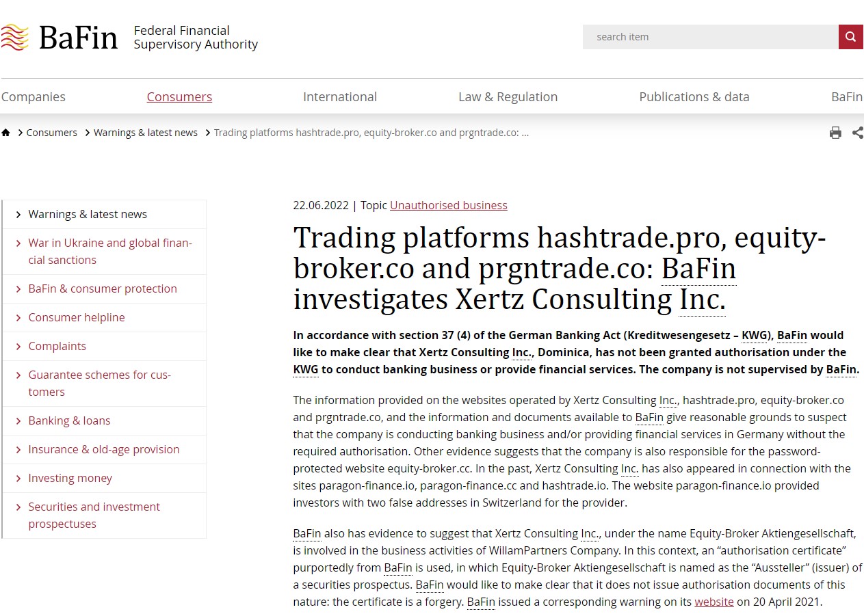This screenshot has width=864, height=616.
Task: Open the website link about 20 April warning
Action: click(714, 602)
